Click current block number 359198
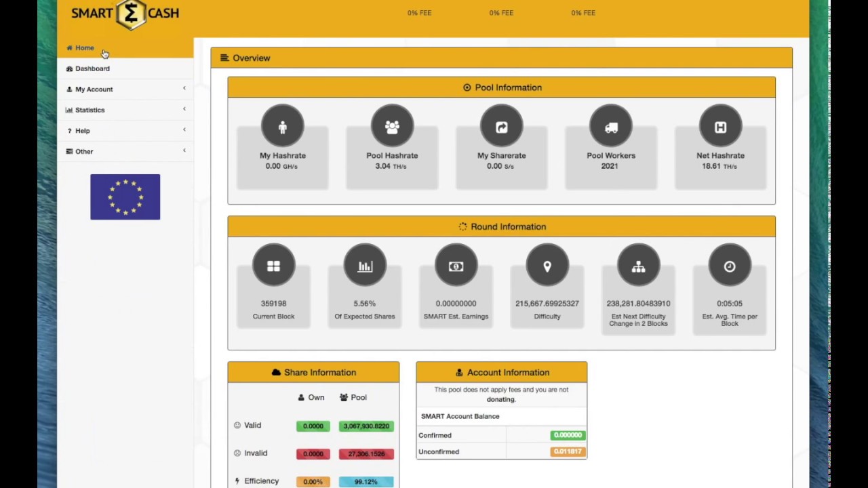 click(273, 304)
